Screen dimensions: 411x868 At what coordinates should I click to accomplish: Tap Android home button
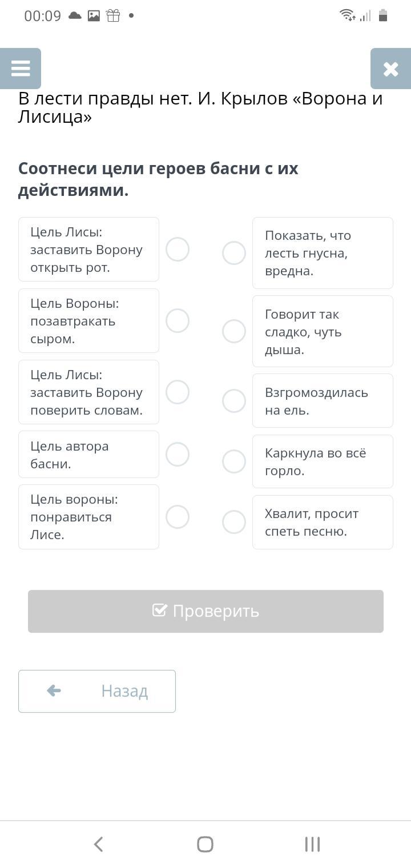[x=205, y=844]
